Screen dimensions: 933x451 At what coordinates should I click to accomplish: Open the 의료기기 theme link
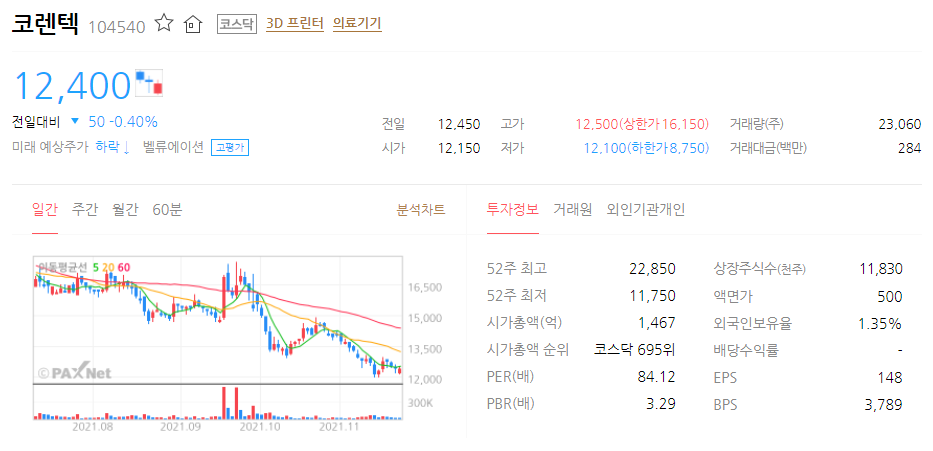click(x=357, y=24)
